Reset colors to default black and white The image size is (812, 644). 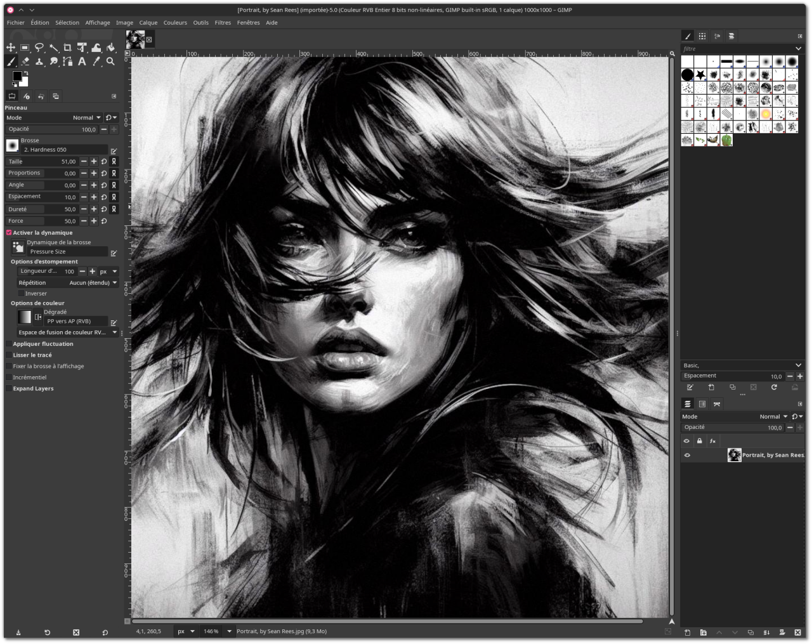pyautogui.click(x=14, y=85)
